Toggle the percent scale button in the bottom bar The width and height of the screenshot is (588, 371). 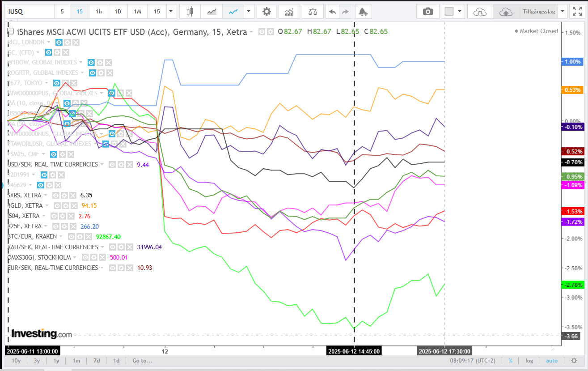[x=510, y=361]
